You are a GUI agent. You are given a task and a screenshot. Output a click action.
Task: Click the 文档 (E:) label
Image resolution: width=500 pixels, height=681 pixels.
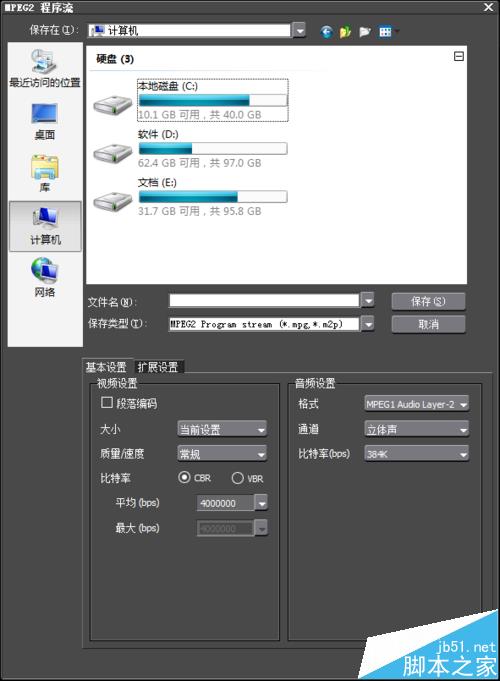[x=157, y=182]
